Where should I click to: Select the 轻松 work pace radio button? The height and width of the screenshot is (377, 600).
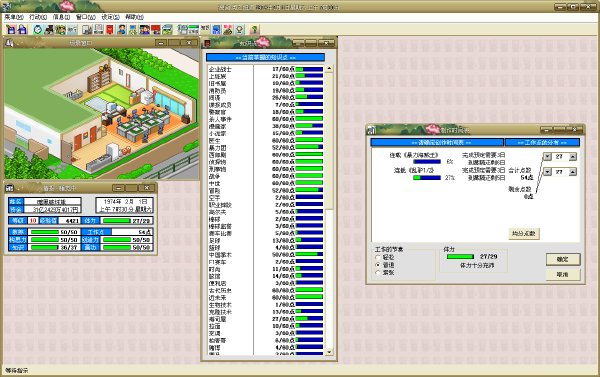[378, 258]
